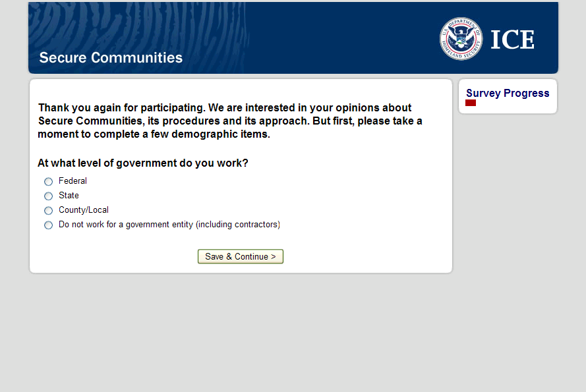The image size is (586, 392).
Task: Click the Secure Communities header title
Action: pyautogui.click(x=111, y=58)
